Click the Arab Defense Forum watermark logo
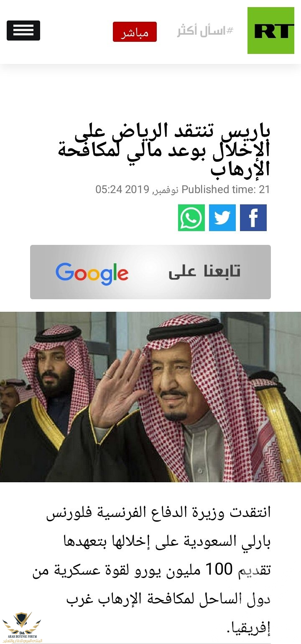 22,628
